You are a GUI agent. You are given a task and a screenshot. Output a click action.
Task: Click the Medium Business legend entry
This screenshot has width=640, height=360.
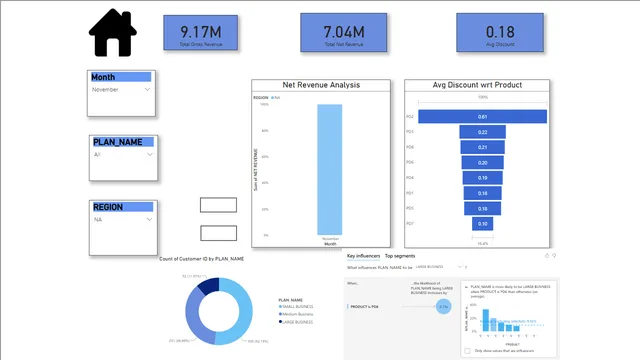[296, 314]
